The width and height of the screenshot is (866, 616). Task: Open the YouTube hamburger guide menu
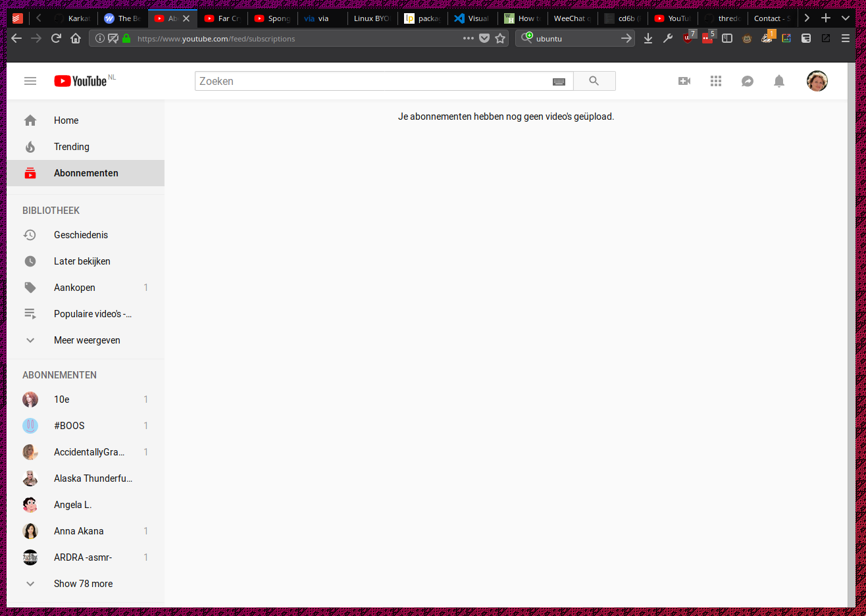tap(30, 81)
